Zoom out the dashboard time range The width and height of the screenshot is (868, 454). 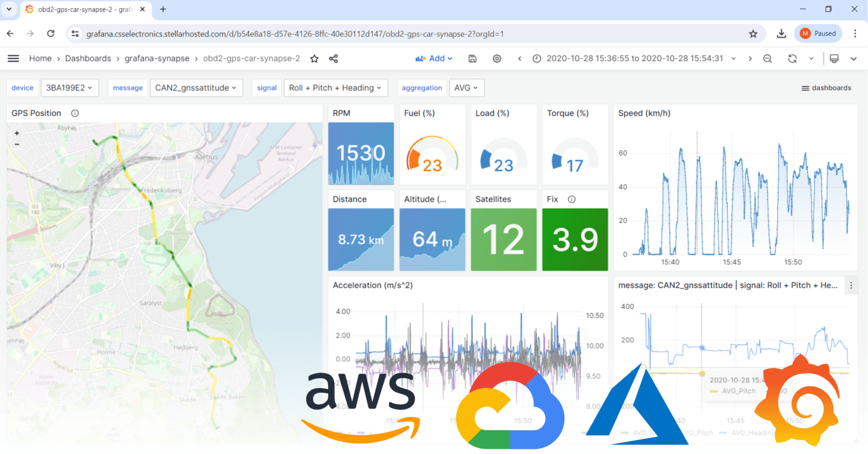(767, 58)
